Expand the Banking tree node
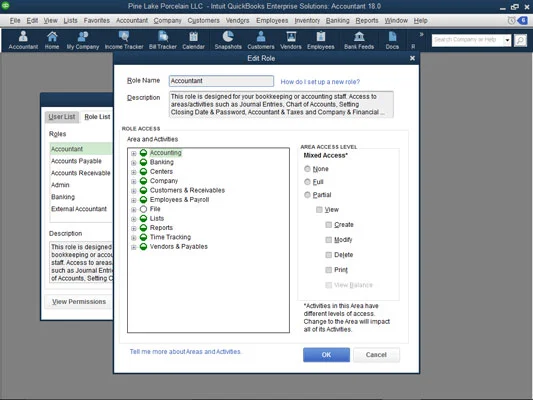533x400 pixels. [134, 163]
